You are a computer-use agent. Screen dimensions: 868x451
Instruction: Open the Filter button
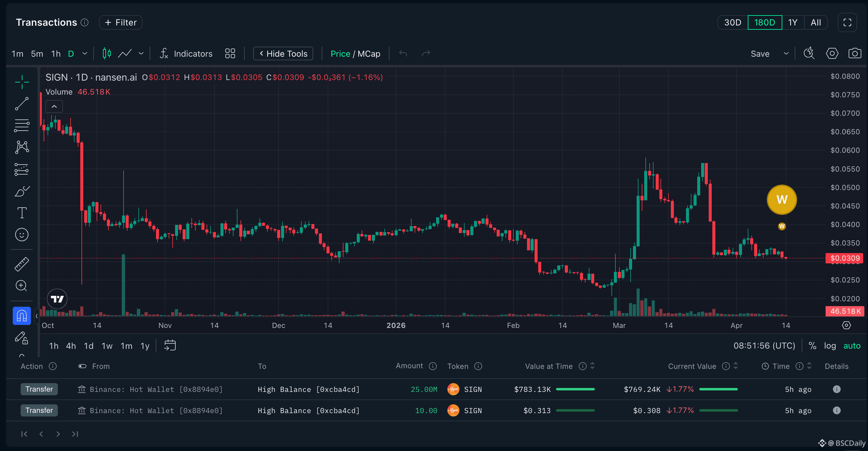(121, 23)
